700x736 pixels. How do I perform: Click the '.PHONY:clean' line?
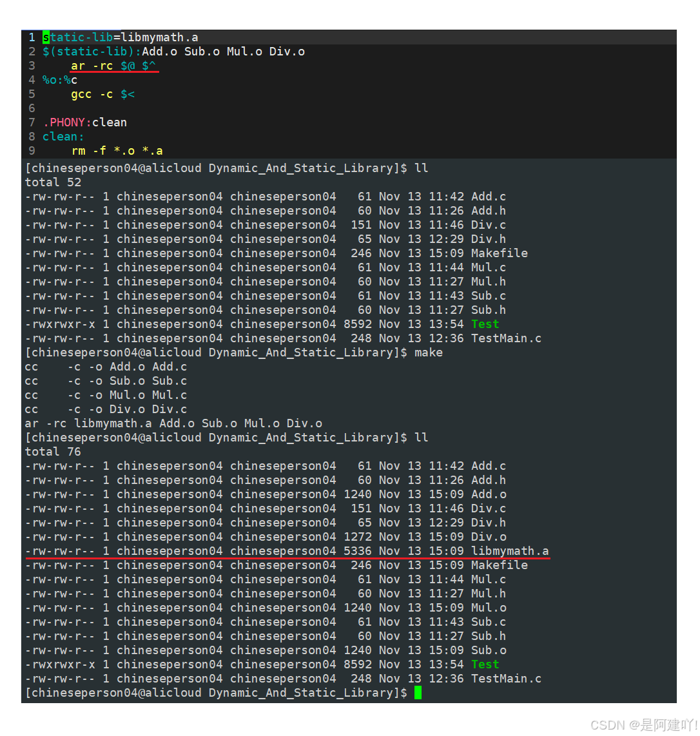point(85,122)
